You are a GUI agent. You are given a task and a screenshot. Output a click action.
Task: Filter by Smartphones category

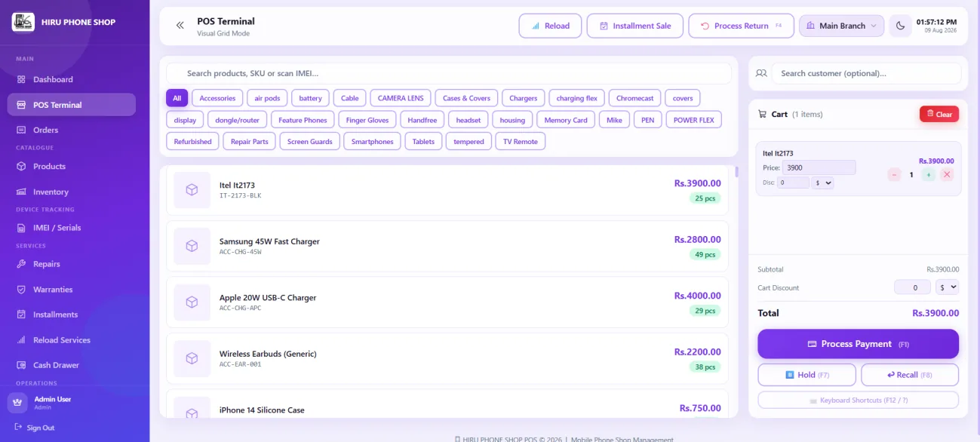click(372, 141)
